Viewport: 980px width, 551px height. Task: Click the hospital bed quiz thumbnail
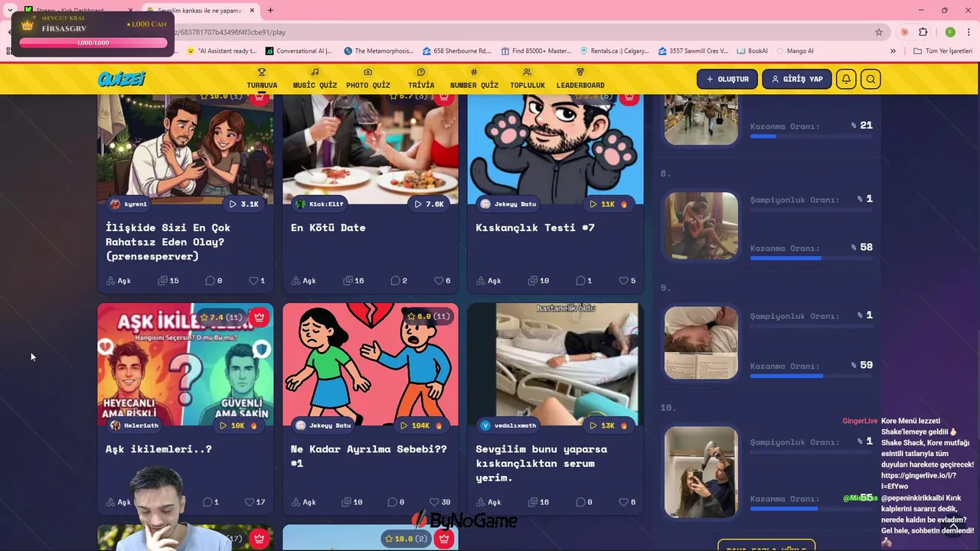click(556, 364)
